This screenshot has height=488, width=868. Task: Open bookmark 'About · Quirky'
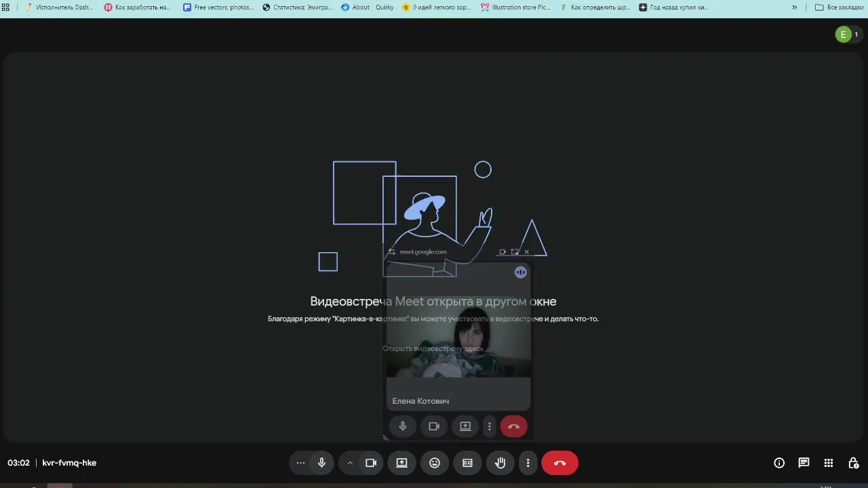tap(368, 7)
